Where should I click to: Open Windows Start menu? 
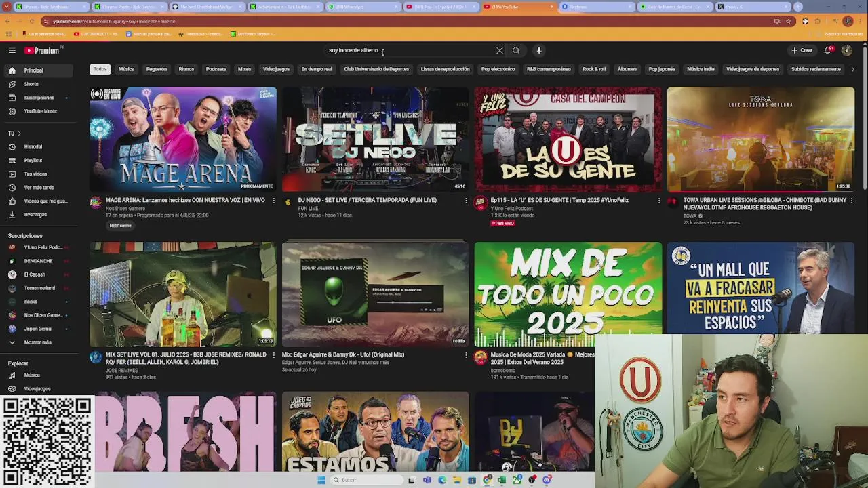coord(321,480)
